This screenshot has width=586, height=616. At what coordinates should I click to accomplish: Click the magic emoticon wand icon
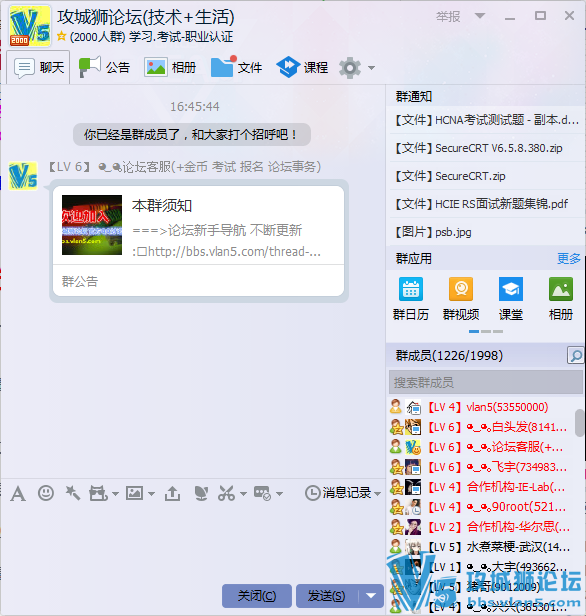tap(73, 493)
